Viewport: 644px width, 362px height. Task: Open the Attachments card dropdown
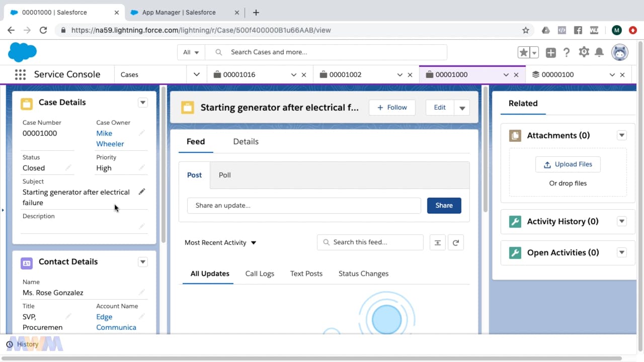click(622, 135)
